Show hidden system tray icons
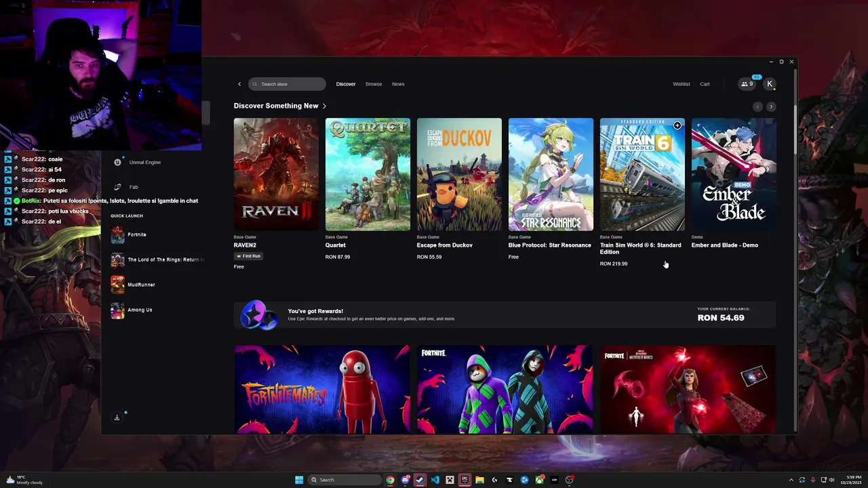 (791, 480)
